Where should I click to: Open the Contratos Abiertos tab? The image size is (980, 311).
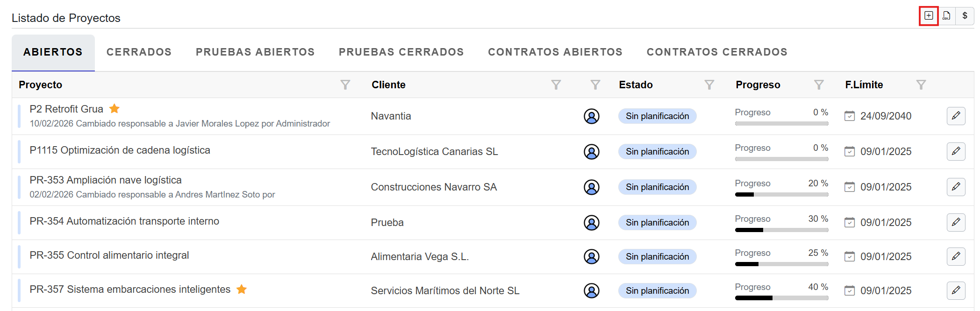[x=555, y=52]
